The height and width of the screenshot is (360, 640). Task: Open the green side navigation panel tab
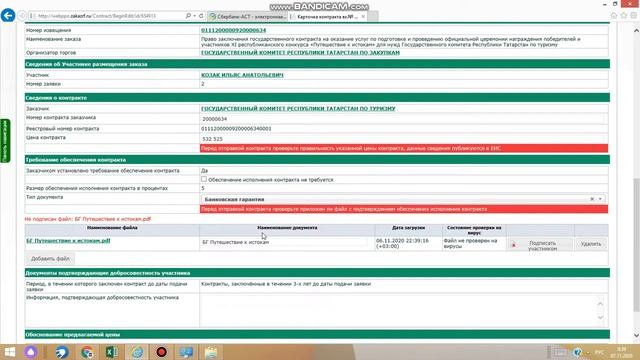click(x=5, y=141)
